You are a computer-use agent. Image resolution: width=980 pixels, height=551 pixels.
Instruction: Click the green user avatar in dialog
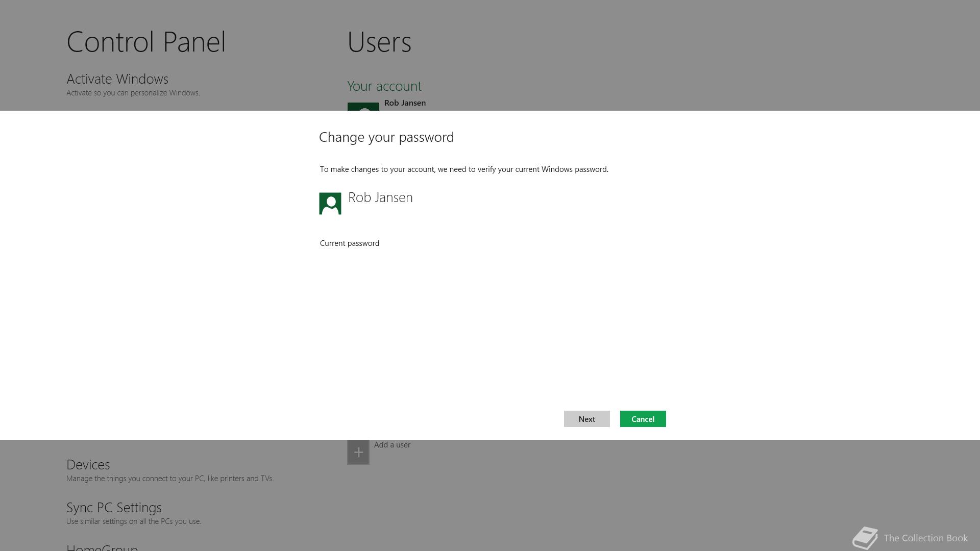tap(330, 204)
